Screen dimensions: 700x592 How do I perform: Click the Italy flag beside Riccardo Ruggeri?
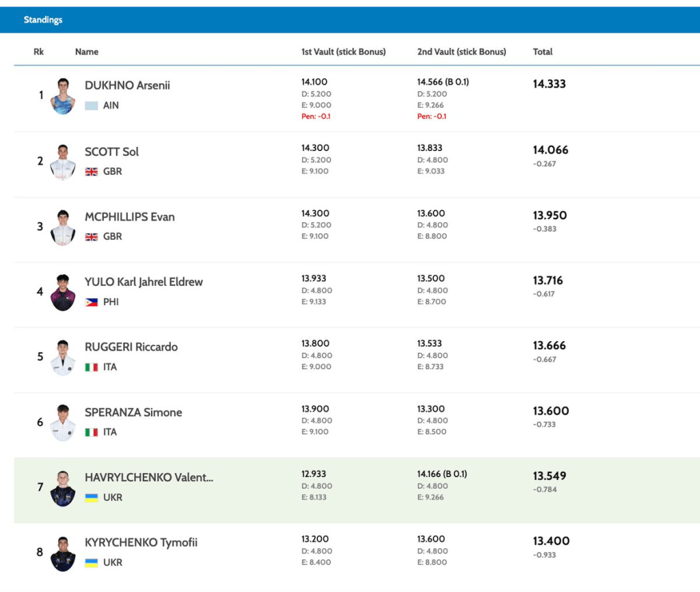coord(91,367)
